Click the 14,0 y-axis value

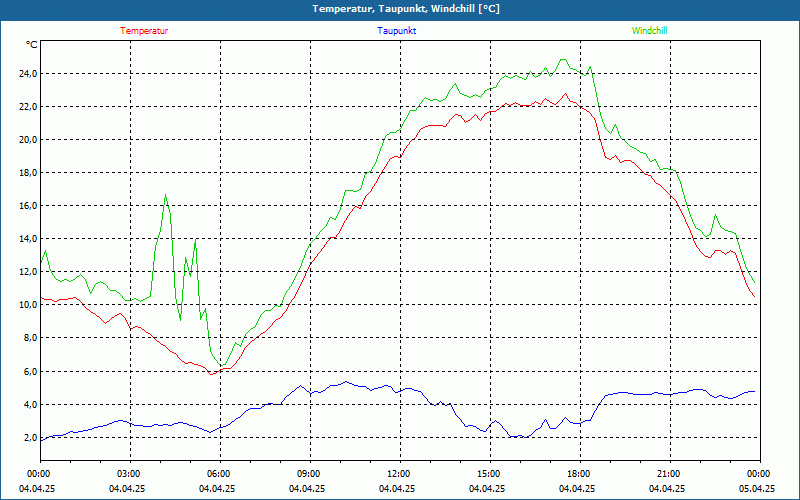29,239
